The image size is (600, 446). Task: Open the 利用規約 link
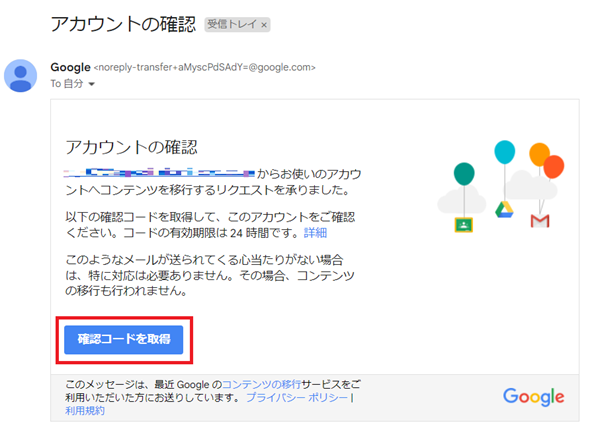(85, 410)
